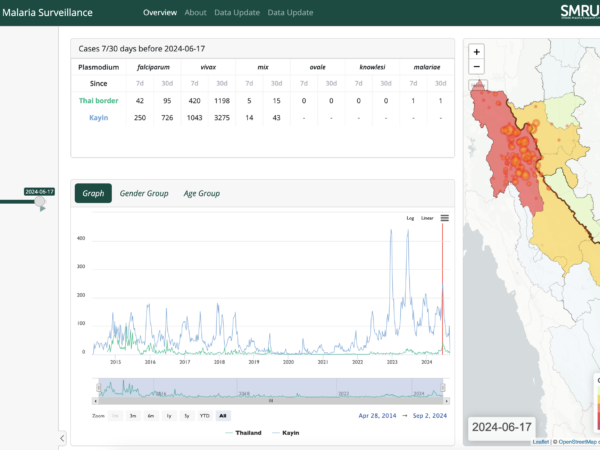Click the knowlesi column header
This screenshot has width=600, height=450.
point(372,67)
